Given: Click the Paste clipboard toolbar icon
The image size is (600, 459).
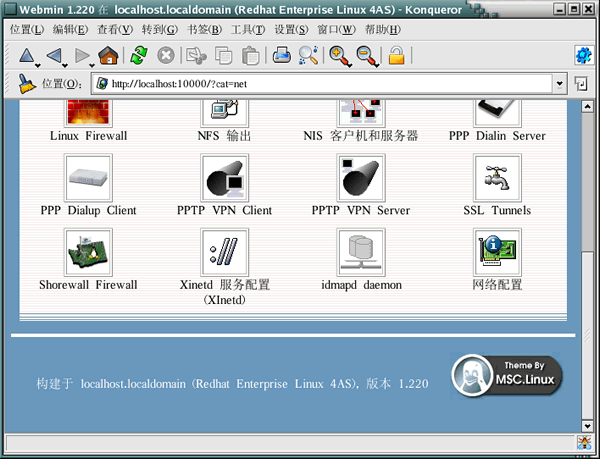Looking at the screenshot, I should tap(251, 56).
